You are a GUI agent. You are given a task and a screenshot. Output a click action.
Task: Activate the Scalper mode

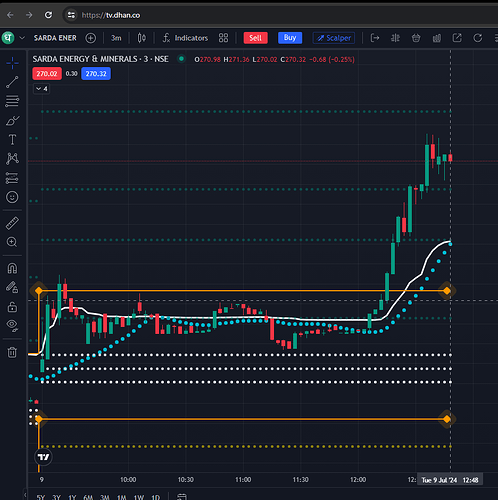pyautogui.click(x=334, y=38)
